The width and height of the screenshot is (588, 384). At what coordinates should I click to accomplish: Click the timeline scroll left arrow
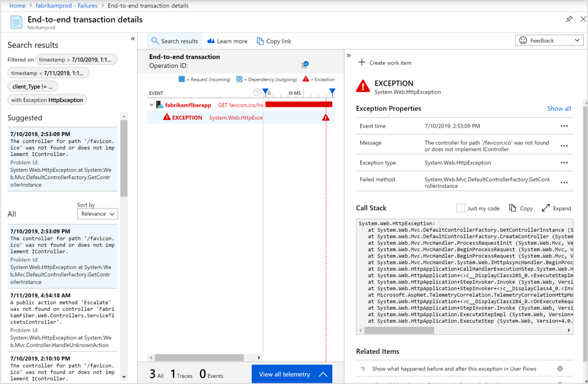(151, 358)
